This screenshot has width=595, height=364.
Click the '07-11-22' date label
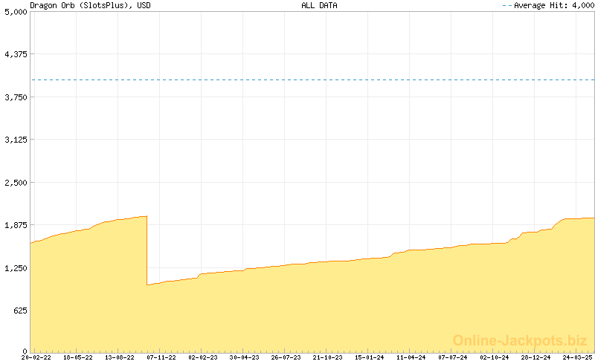tap(161, 357)
